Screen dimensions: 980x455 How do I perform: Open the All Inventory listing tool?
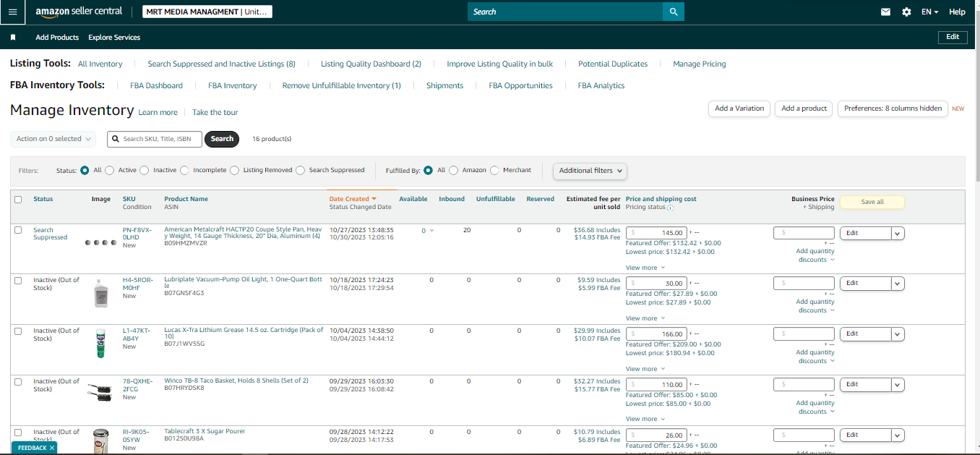pos(100,64)
